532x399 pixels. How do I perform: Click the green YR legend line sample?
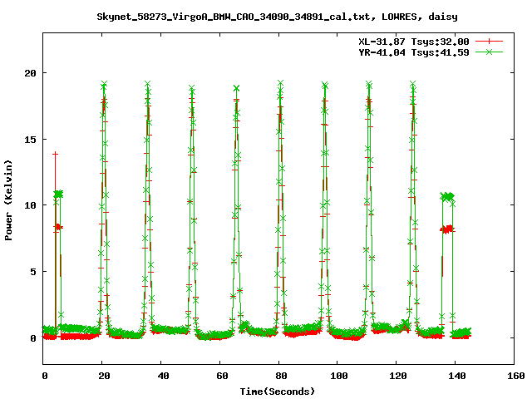tap(489, 52)
